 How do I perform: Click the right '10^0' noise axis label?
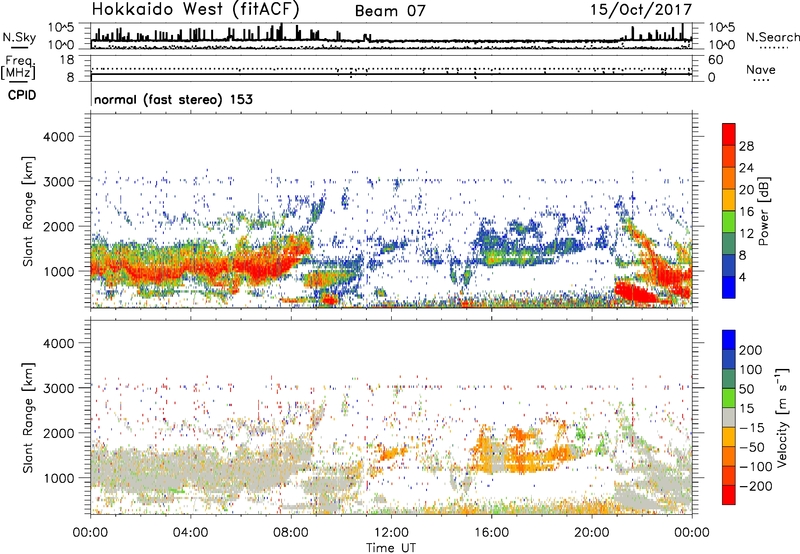tap(722, 45)
